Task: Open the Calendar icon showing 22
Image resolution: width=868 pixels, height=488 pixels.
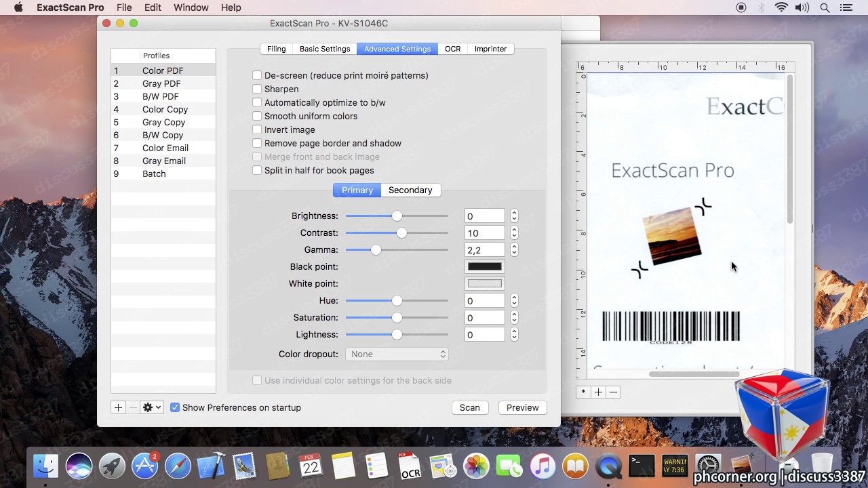Action: coord(311,466)
